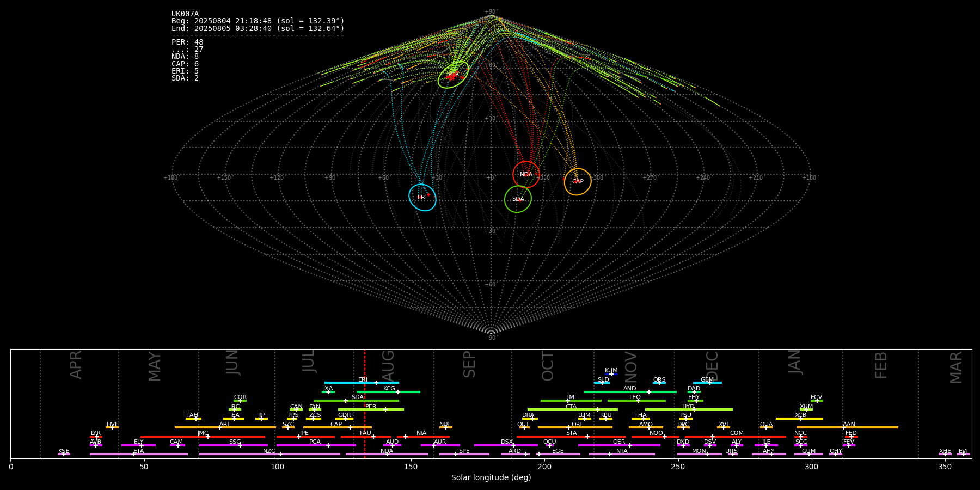Click the QUA shower bar in timeline
Image resolution: width=980 pixels, height=490 pixels.
point(766,427)
